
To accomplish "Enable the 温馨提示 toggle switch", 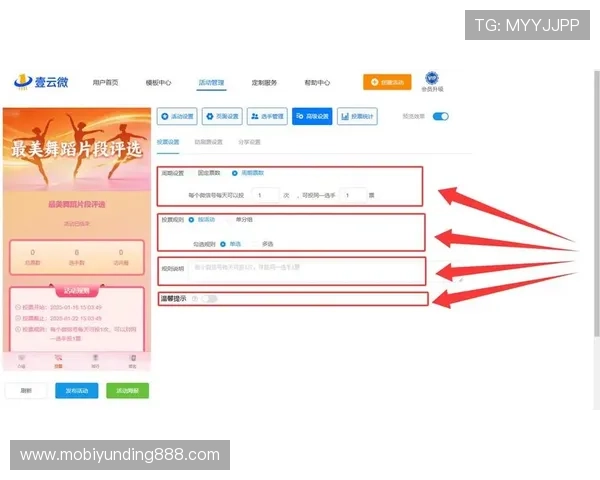I will (x=209, y=298).
